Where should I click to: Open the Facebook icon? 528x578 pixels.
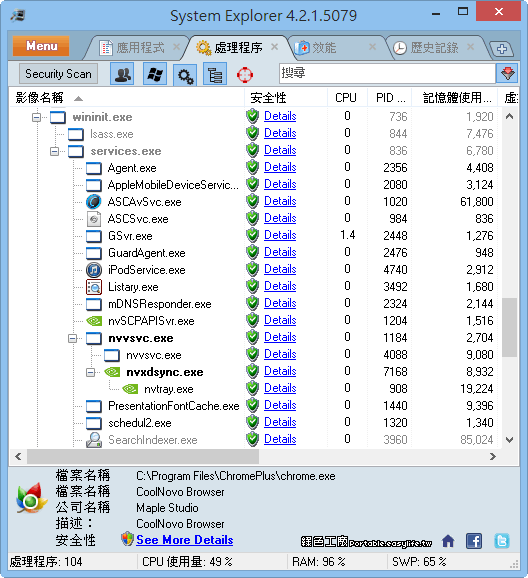[474, 541]
